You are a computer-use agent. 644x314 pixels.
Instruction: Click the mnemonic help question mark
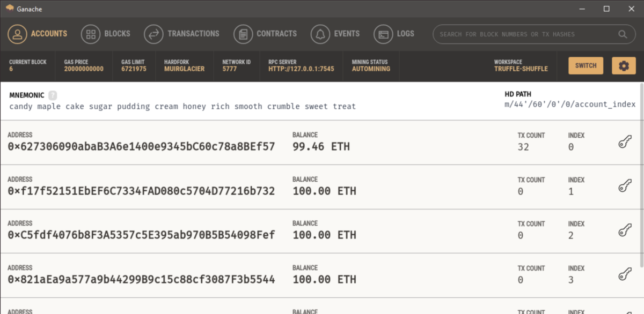pos(53,95)
